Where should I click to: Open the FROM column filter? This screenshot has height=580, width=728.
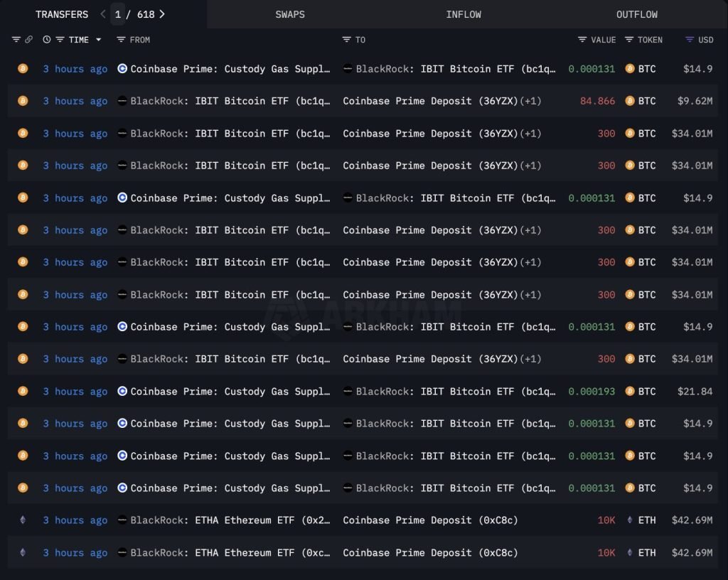pyautogui.click(x=122, y=40)
